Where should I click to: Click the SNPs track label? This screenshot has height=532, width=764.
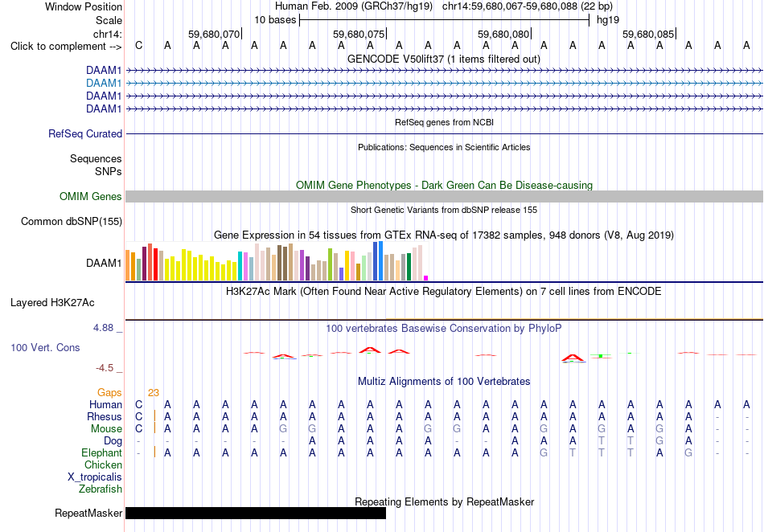[x=109, y=171]
